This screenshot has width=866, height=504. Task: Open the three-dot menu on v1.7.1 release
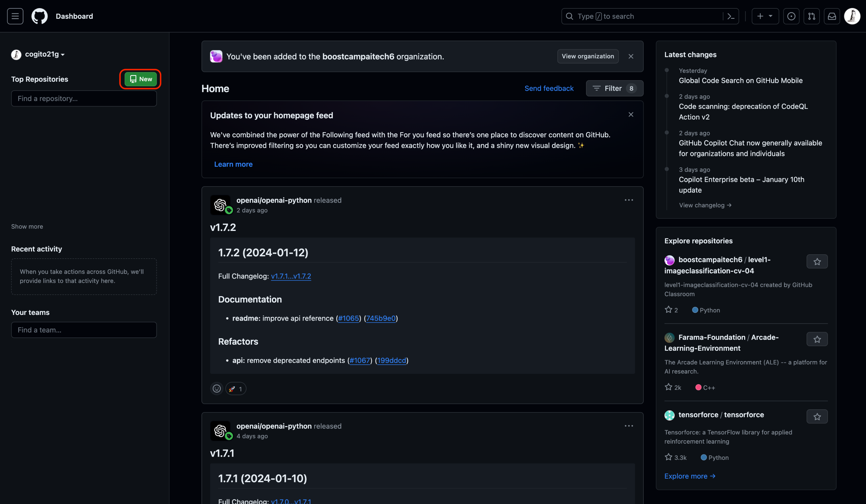pyautogui.click(x=628, y=426)
